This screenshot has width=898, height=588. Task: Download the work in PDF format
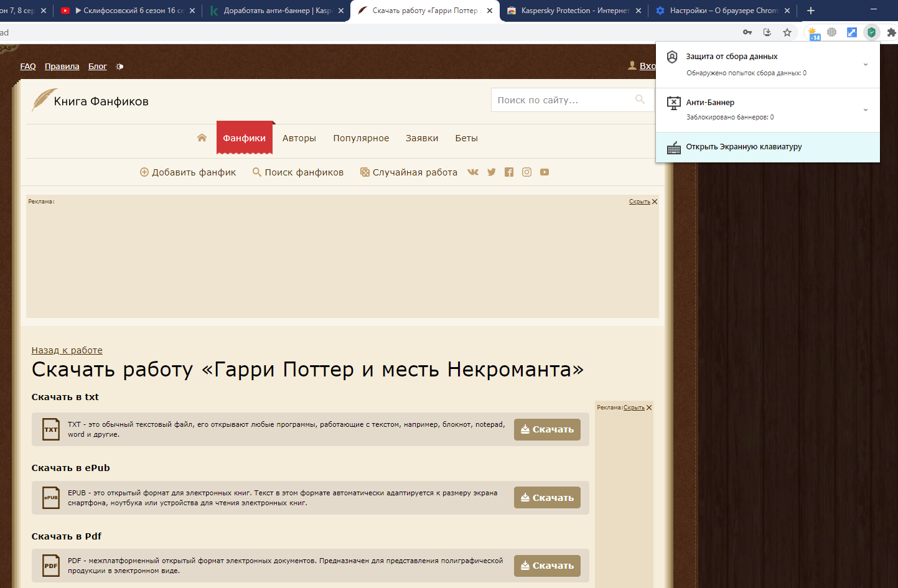547,566
